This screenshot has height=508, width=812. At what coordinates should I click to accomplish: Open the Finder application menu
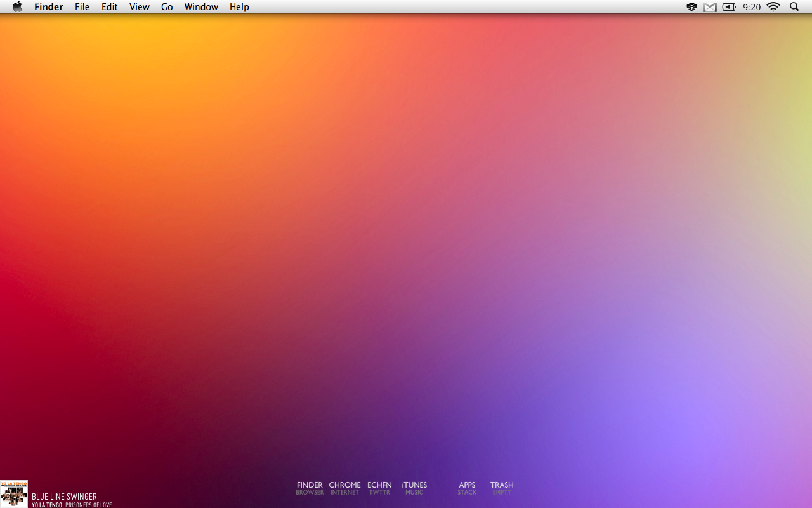coord(49,7)
